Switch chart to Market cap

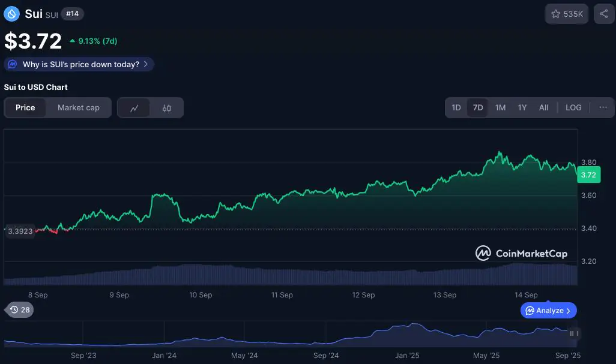pyautogui.click(x=79, y=107)
